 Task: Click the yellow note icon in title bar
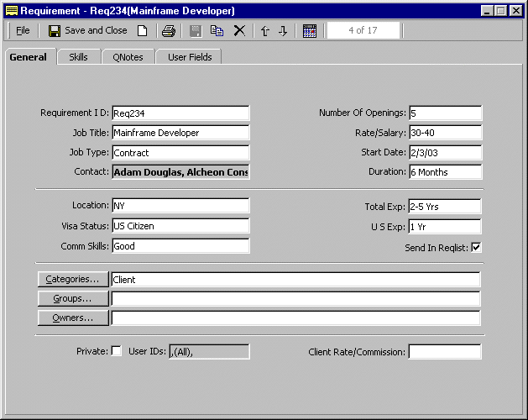coord(12,11)
